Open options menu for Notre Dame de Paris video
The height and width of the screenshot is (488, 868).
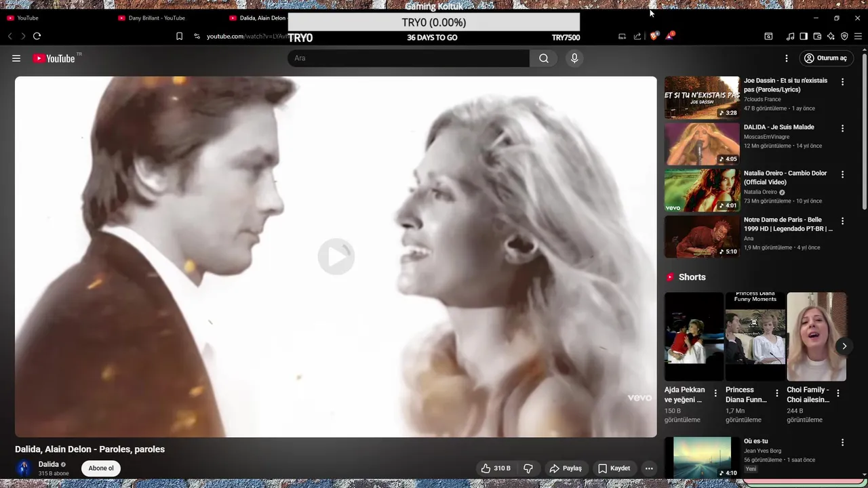pos(843,221)
